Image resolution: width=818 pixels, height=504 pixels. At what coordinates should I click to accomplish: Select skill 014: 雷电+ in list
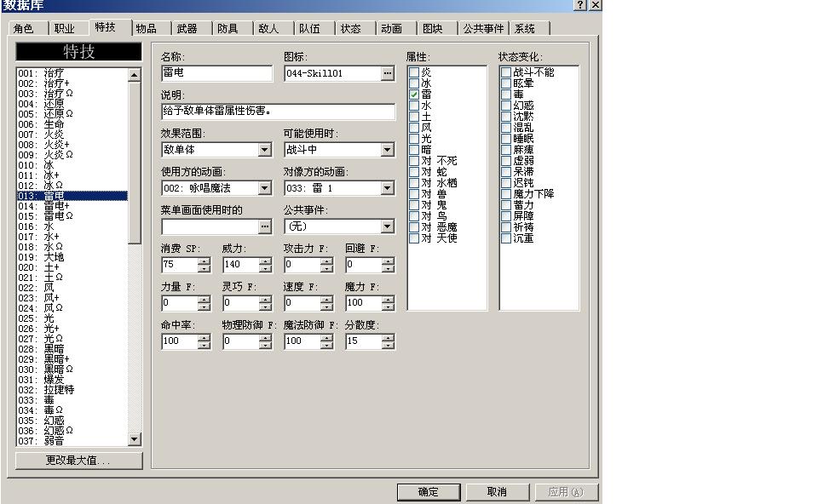pyautogui.click(x=72, y=206)
